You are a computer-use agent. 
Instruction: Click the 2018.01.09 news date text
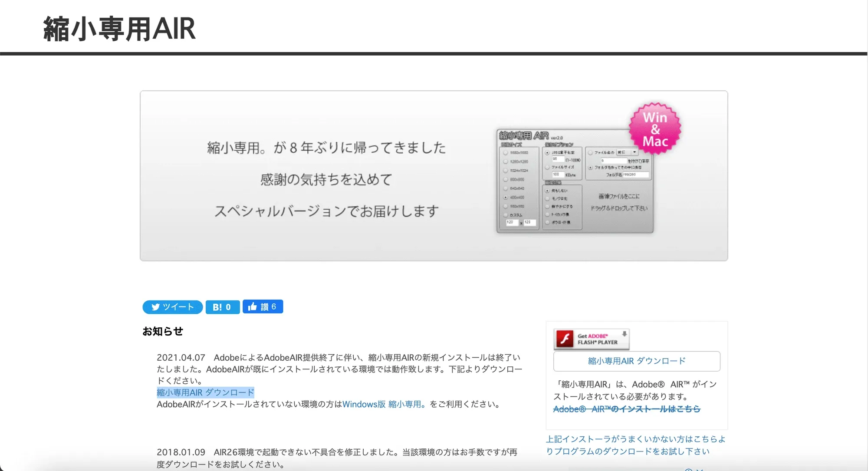click(x=181, y=452)
